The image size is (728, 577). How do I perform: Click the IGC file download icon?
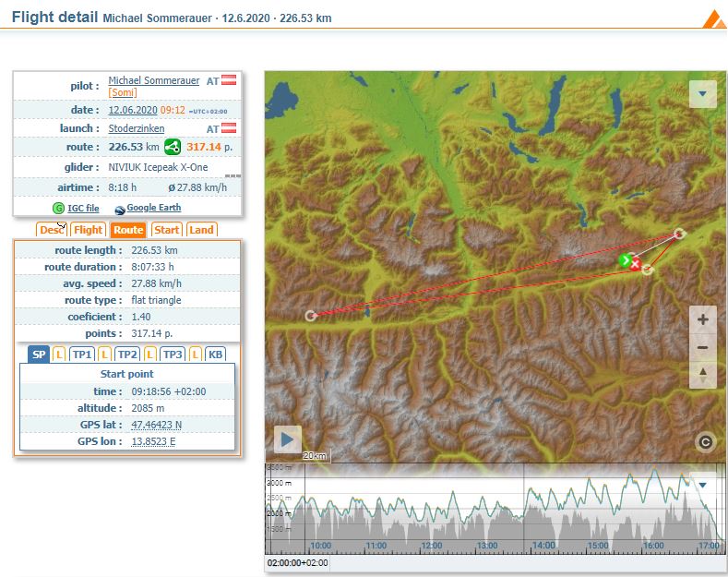pos(59,209)
